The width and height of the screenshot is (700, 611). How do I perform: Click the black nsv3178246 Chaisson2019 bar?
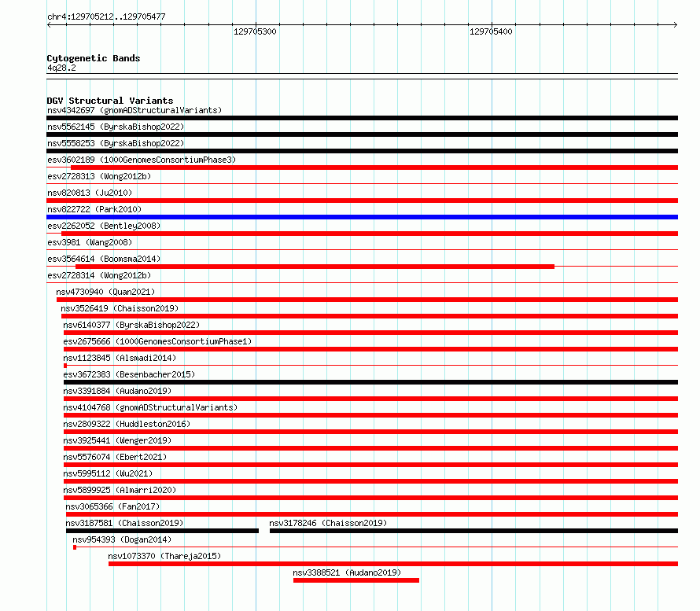pos(473,531)
